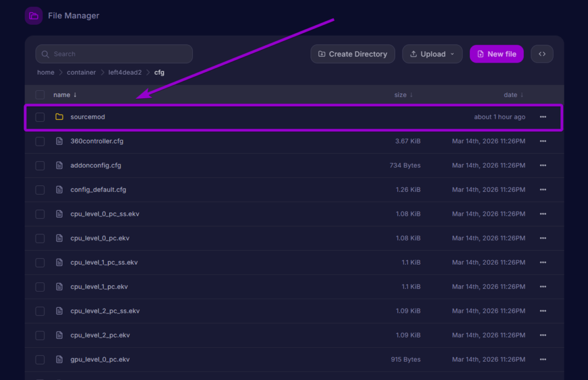The height and width of the screenshot is (380, 588).
Task: Click the file icon beside addonconfig.cfg
Action: [59, 165]
